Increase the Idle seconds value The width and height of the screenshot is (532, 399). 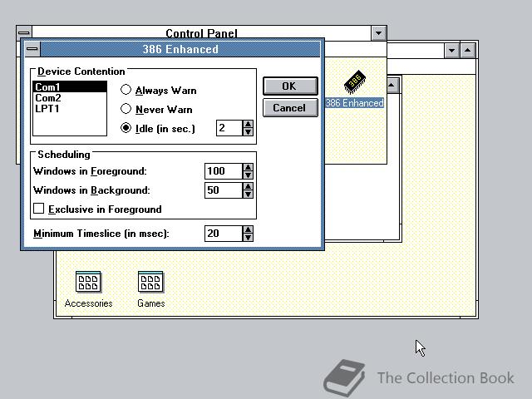point(248,124)
